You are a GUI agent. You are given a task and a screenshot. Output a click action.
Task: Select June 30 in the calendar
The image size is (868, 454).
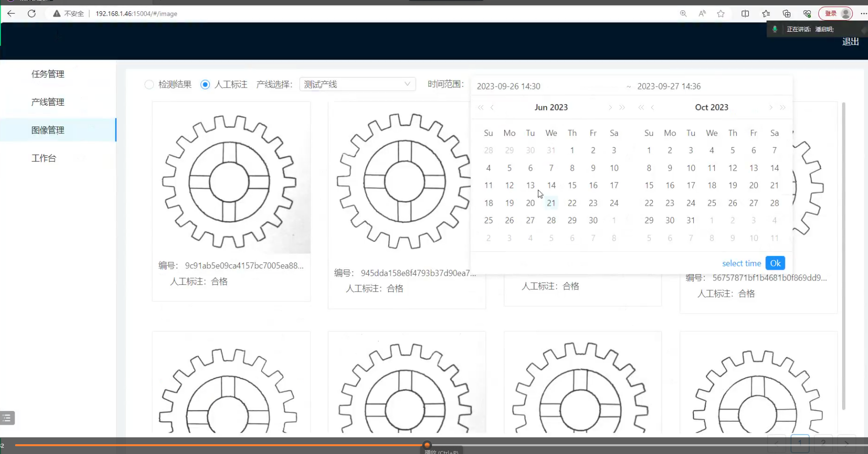(593, 221)
